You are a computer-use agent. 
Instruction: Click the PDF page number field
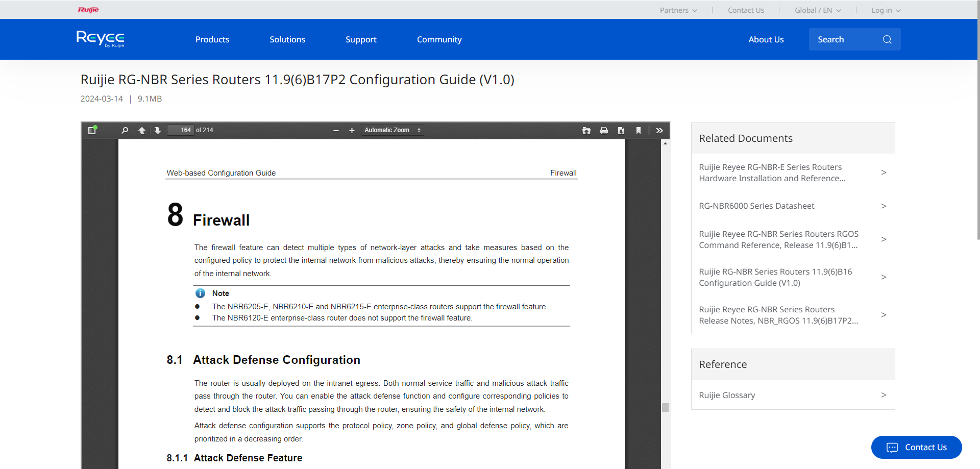[180, 130]
